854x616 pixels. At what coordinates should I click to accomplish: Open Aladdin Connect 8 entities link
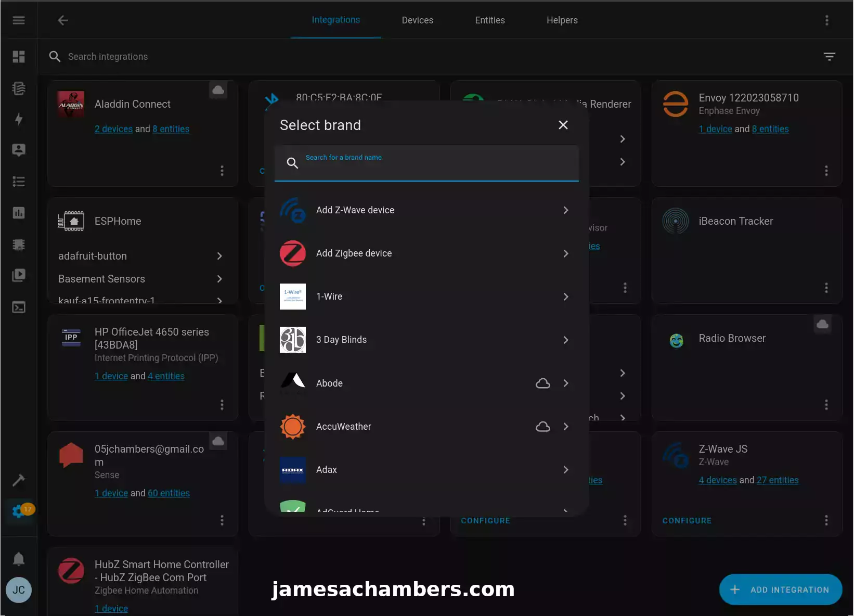click(171, 129)
